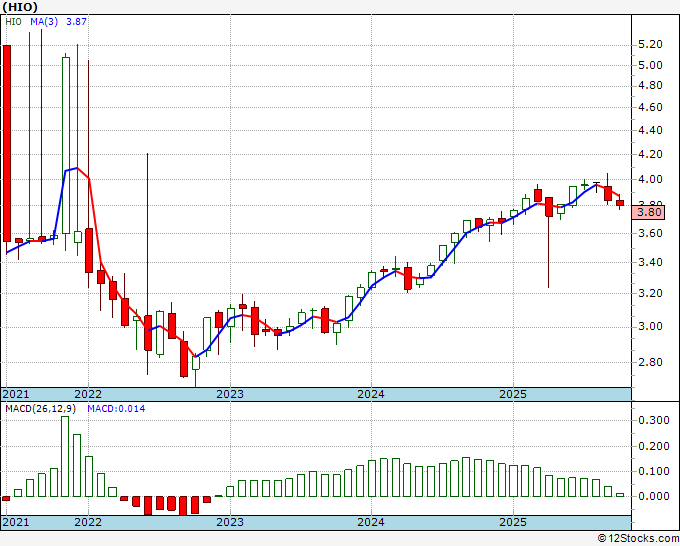The height and width of the screenshot is (546, 680).
Task: Click the 0.200 MACD axis label
Action: [x=654, y=446]
